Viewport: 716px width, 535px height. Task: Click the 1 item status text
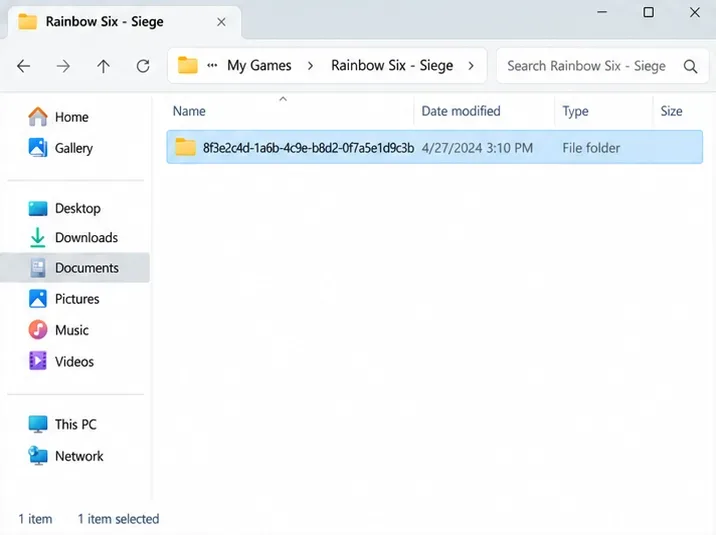(x=35, y=519)
